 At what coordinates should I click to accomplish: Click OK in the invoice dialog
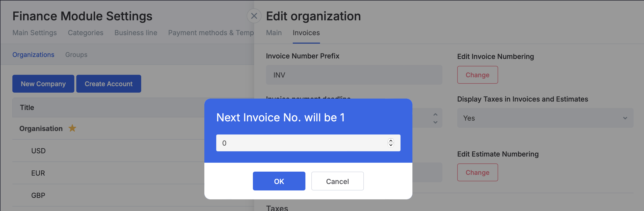(279, 181)
